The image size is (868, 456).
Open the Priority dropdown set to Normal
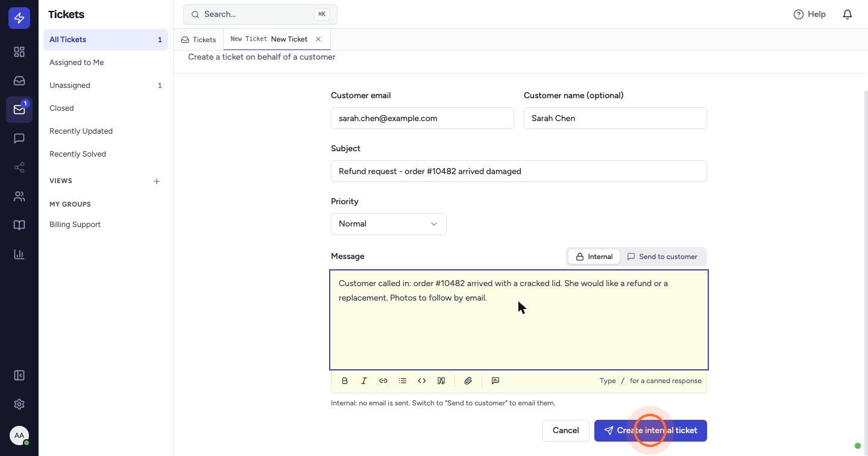389,224
